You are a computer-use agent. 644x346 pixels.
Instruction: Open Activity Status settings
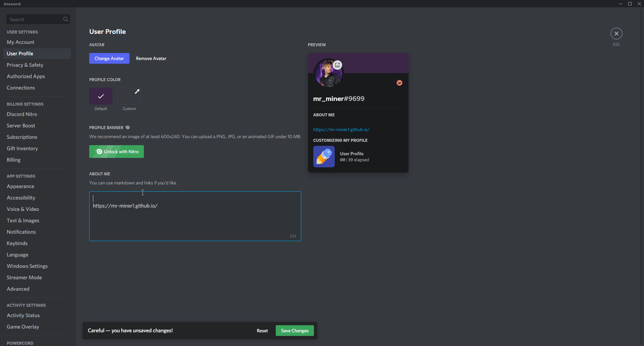37,315
